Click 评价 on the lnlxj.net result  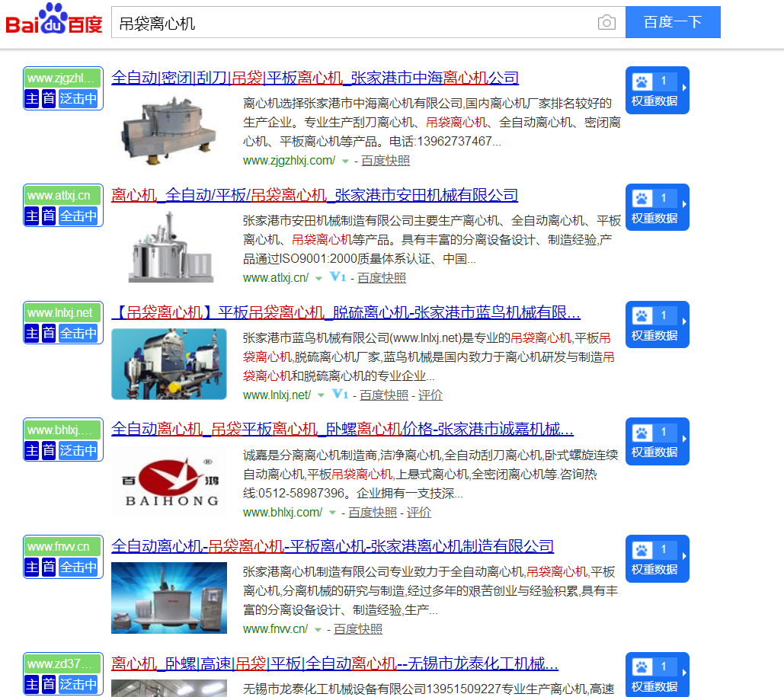tap(430, 395)
